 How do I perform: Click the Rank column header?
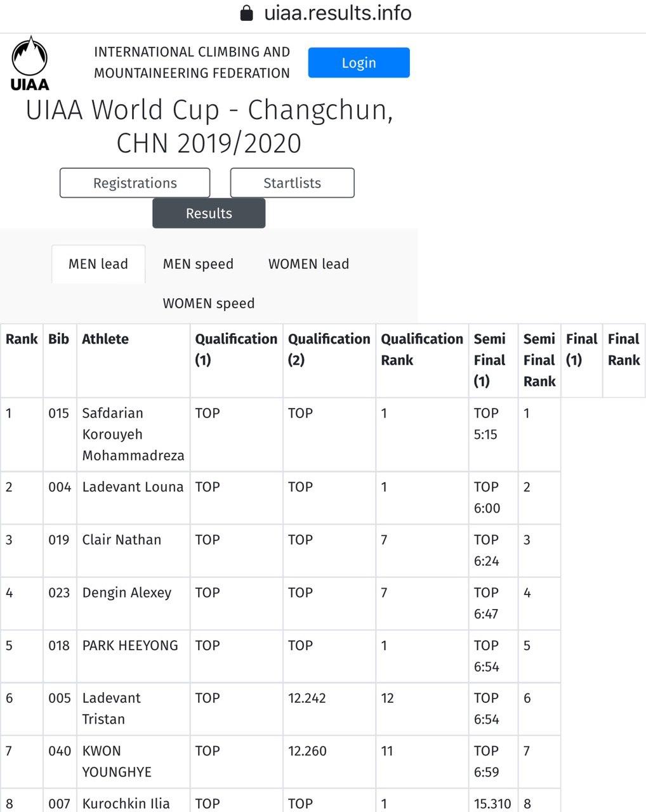(22, 339)
